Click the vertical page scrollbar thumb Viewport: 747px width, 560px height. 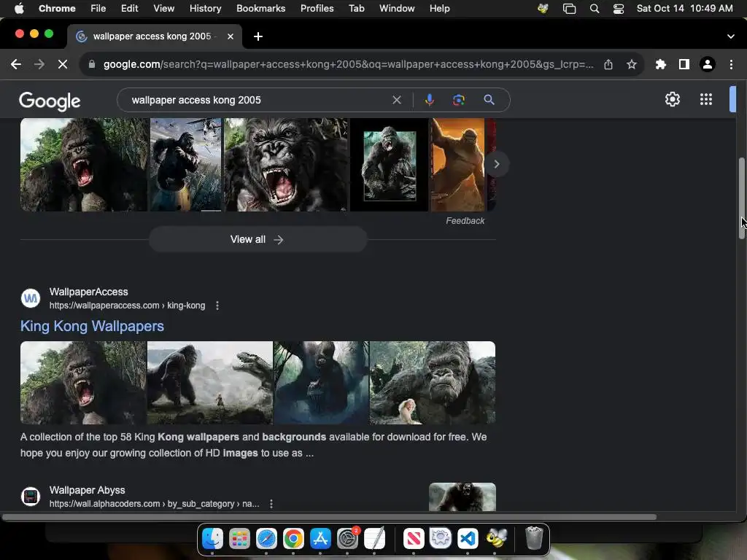click(x=742, y=198)
